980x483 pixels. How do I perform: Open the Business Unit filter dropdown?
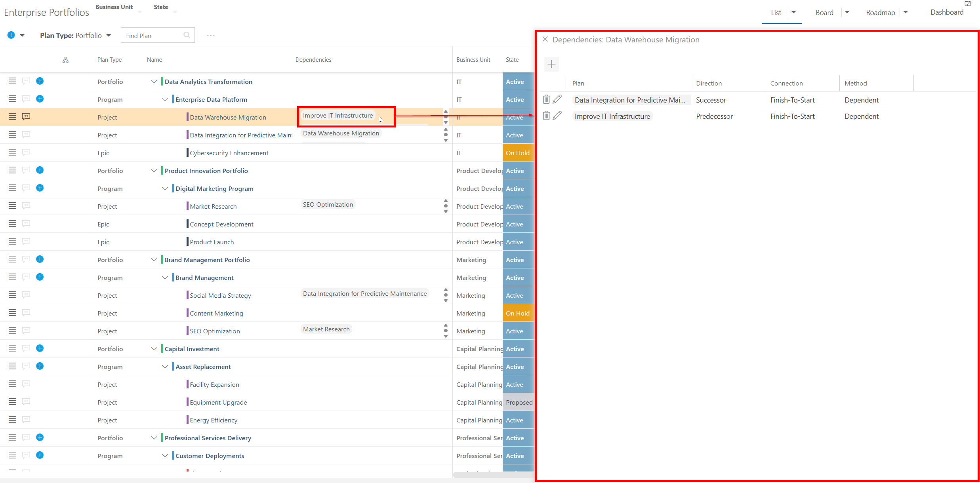pos(139,12)
